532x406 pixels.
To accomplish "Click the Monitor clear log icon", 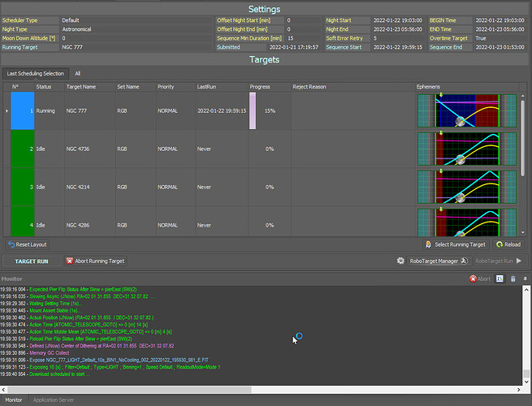I will [513, 279].
